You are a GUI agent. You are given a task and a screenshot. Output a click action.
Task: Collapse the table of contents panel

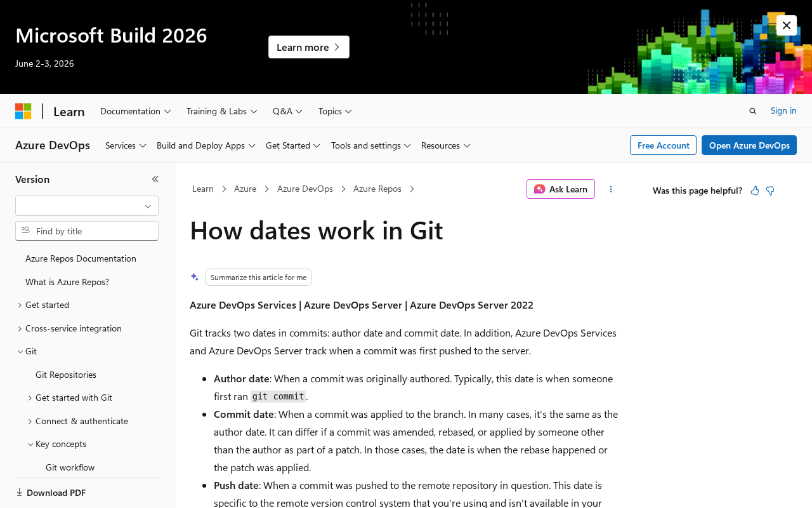[155, 179]
